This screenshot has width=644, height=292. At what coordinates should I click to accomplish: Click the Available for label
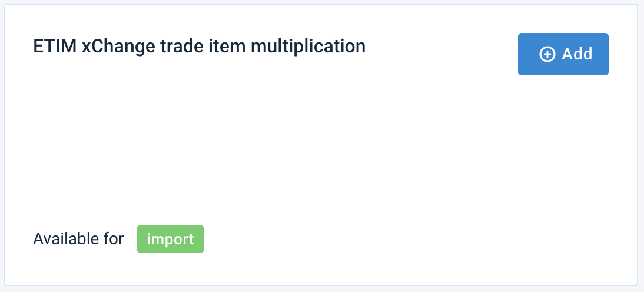[78, 239]
